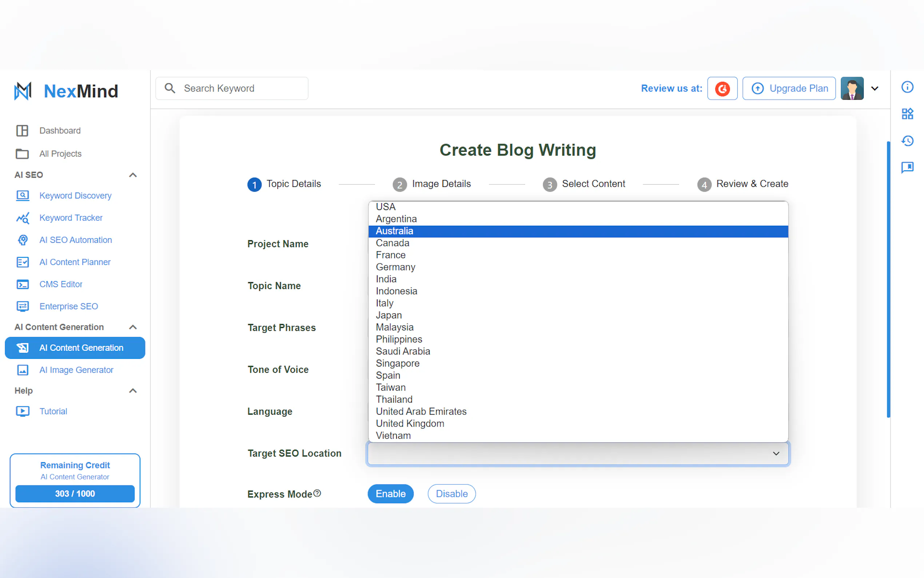This screenshot has width=924, height=578.
Task: Click the feedback chat bubble icon
Action: click(907, 167)
